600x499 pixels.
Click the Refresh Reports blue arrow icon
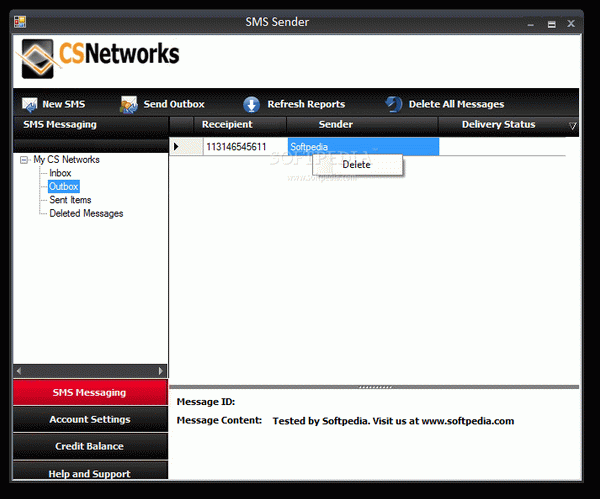click(251, 104)
